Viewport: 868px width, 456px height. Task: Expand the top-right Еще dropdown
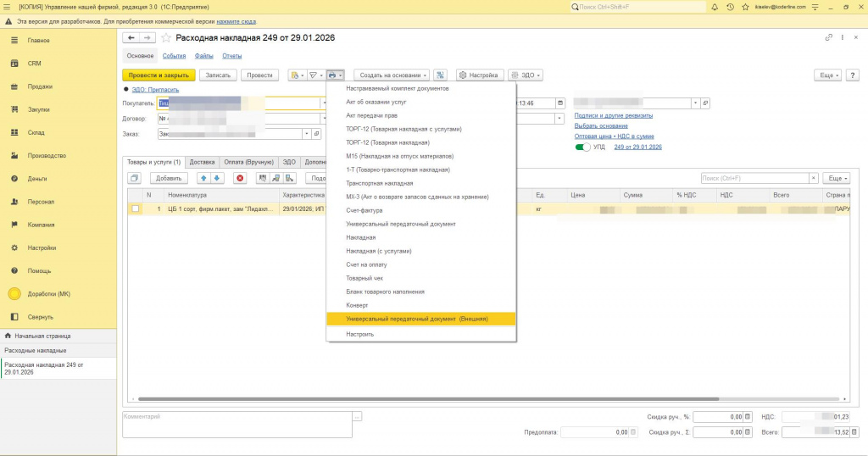(826, 75)
